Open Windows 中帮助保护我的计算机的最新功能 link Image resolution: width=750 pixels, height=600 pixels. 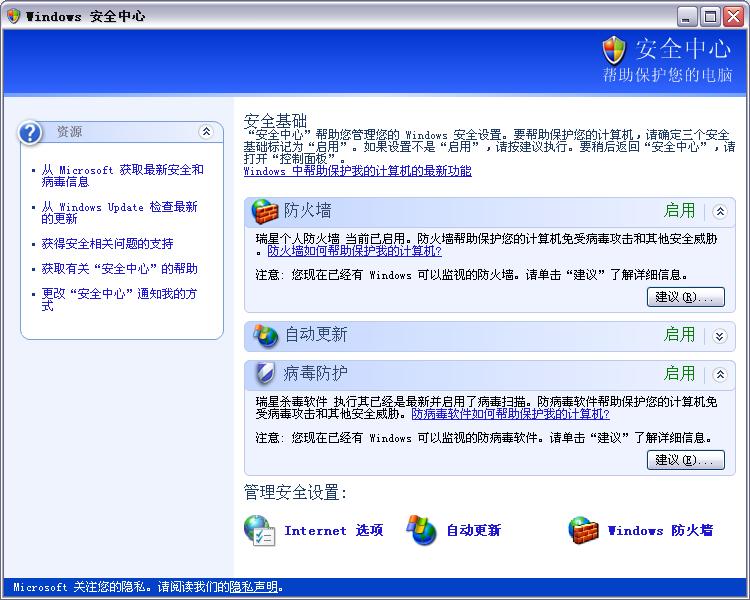coord(357,171)
